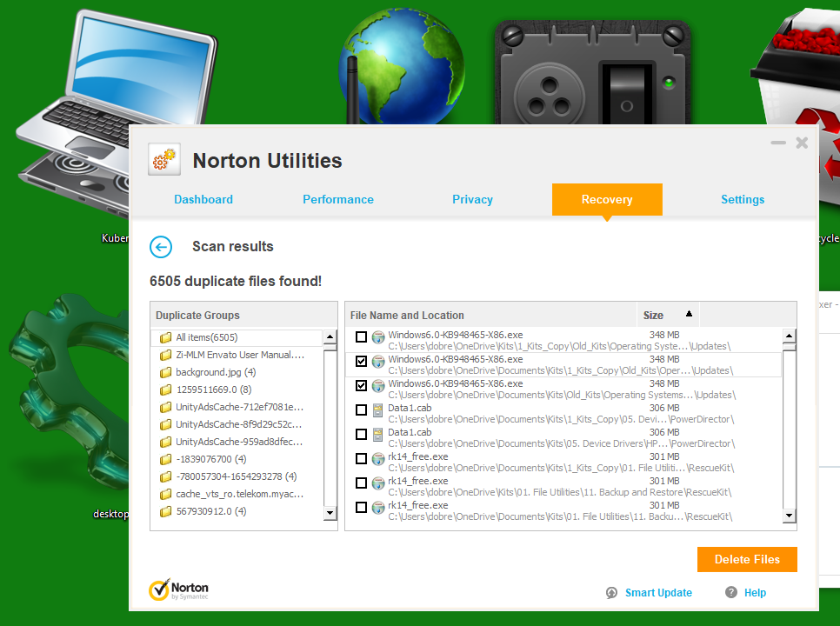The height and width of the screenshot is (626, 840).
Task: Open the Privacy tab
Action: (472, 200)
